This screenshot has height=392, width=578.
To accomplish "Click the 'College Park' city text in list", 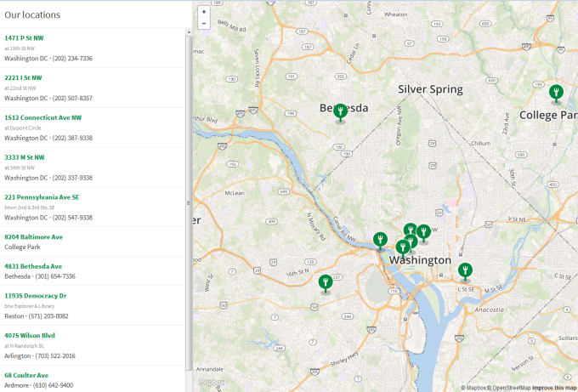I will tap(22, 247).
